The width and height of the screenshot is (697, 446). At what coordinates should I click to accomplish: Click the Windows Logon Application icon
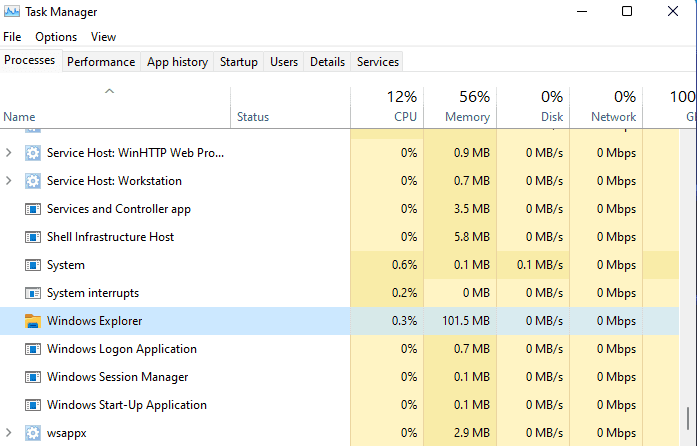pos(32,349)
